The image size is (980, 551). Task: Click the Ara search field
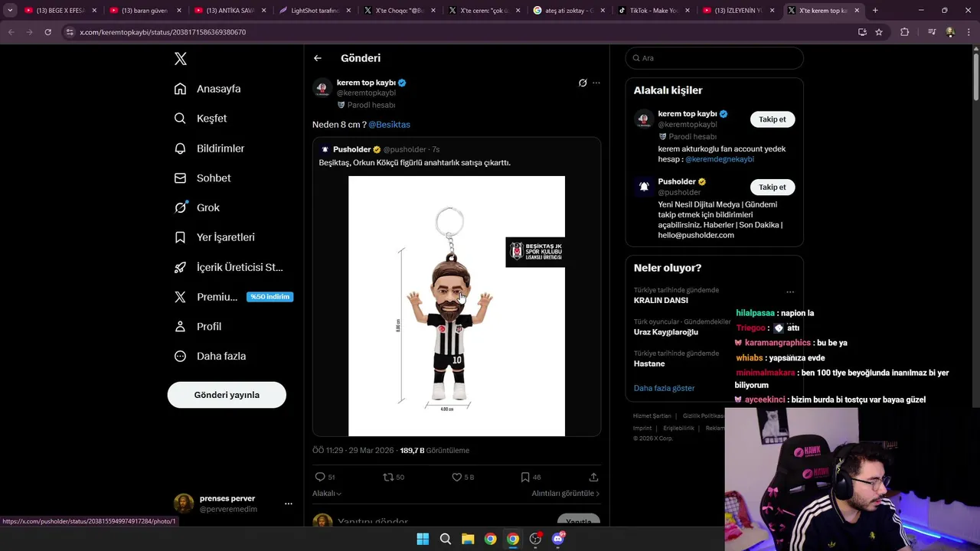pyautogui.click(x=714, y=58)
